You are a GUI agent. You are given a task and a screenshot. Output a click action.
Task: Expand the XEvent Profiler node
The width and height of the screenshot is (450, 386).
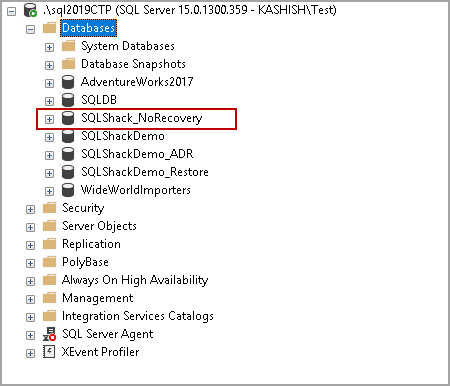point(30,354)
